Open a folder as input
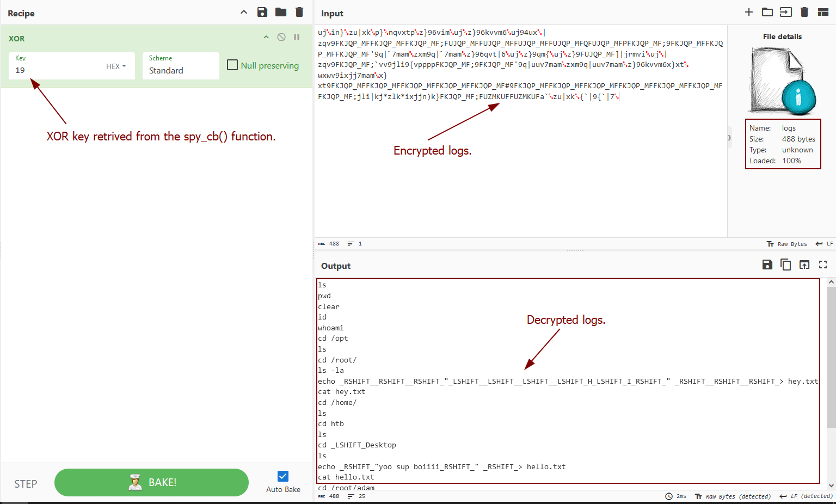The height and width of the screenshot is (504, 836). (767, 12)
